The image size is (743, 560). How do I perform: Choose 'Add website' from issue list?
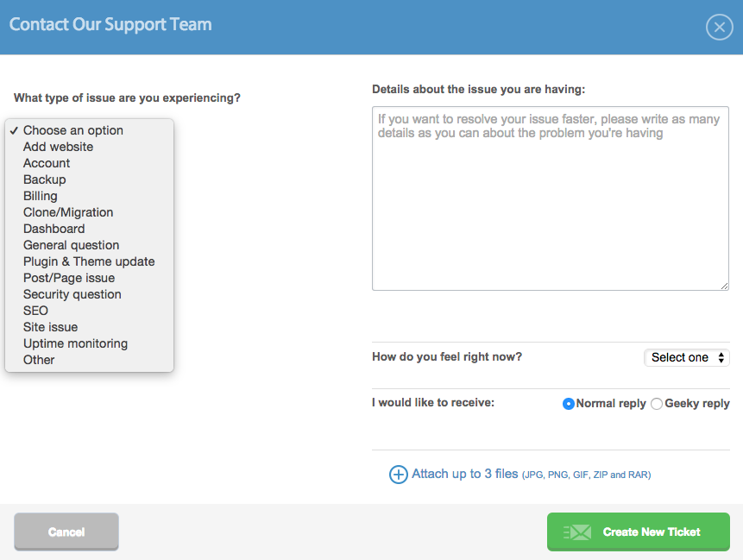[58, 147]
